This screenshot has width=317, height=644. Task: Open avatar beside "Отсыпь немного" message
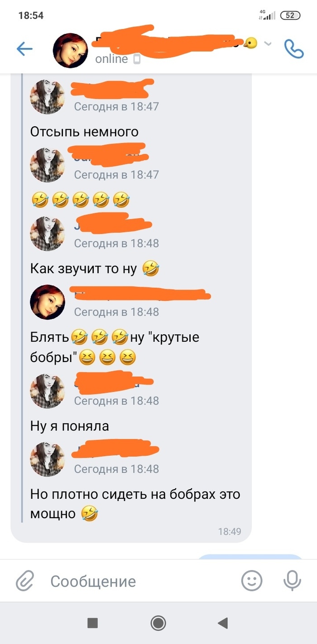pos(47,97)
